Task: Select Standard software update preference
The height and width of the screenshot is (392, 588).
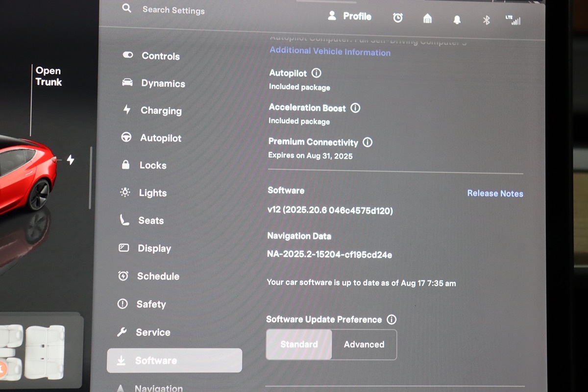Action: 299,344
